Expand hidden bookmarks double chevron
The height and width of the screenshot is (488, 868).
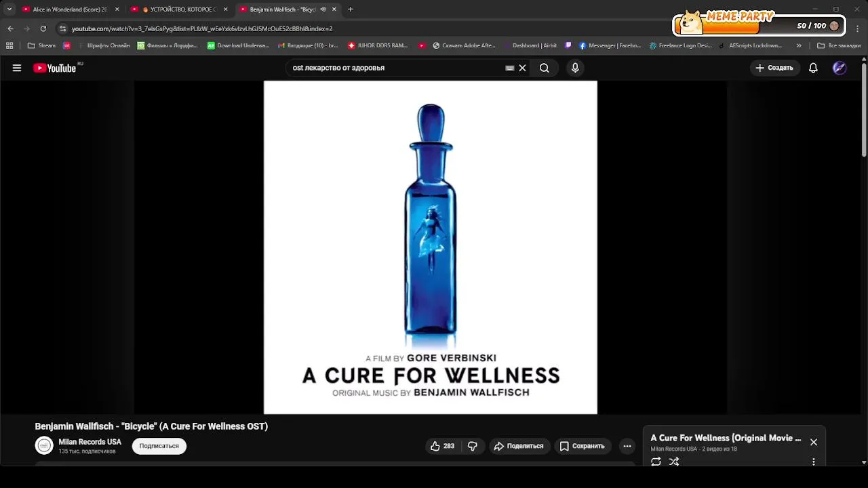coord(799,45)
